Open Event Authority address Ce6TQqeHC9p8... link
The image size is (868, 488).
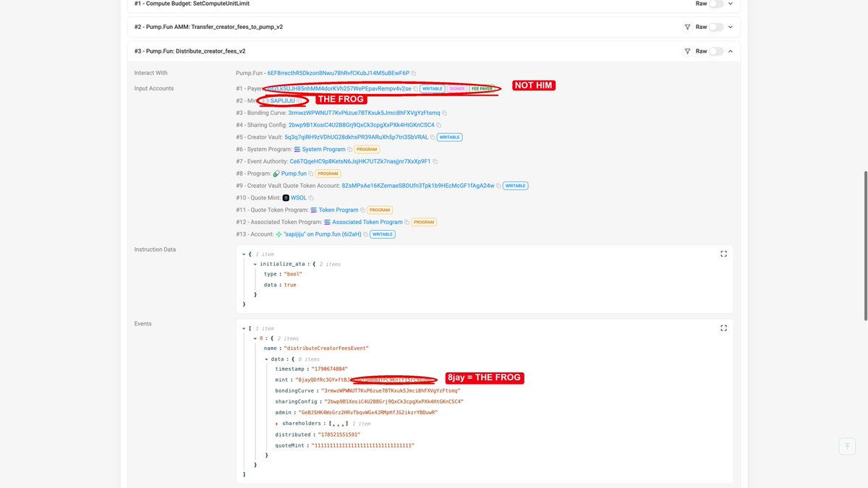[359, 161]
